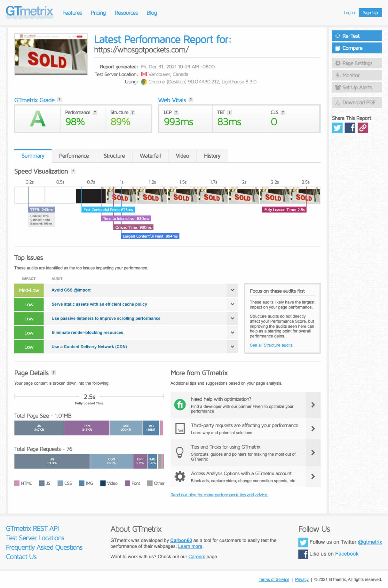Click the Font 317KB page size segment
The image size is (388, 588).
87,428
